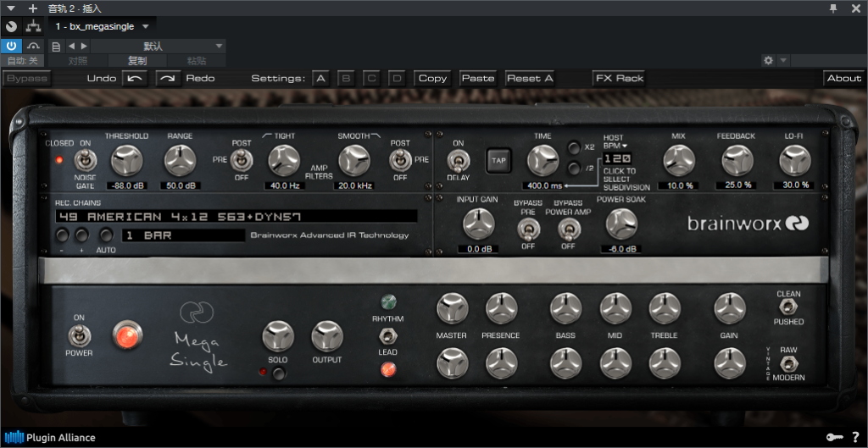Switch the RHYTHM/LEAD channel toggle
This screenshot has width=868, height=448.
pos(387,335)
